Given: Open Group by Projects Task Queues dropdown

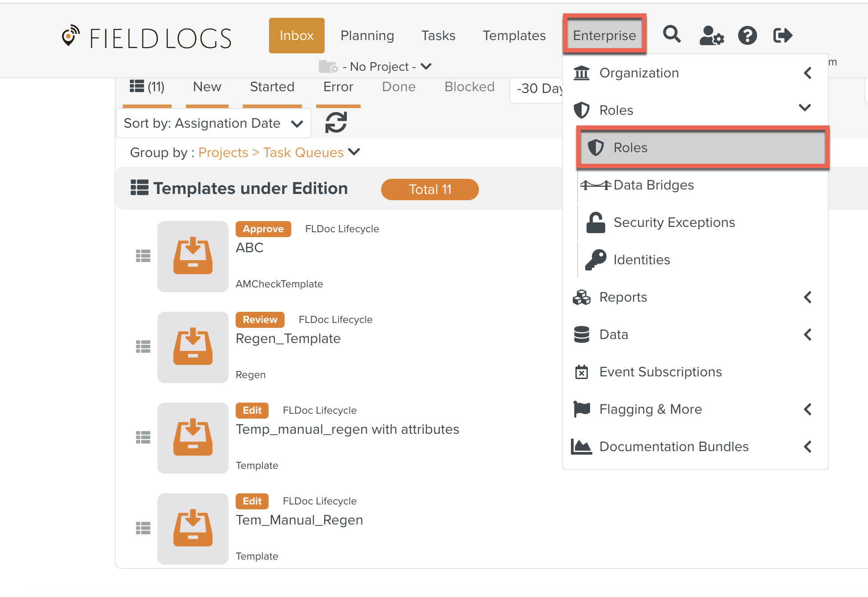Looking at the screenshot, I should point(279,153).
